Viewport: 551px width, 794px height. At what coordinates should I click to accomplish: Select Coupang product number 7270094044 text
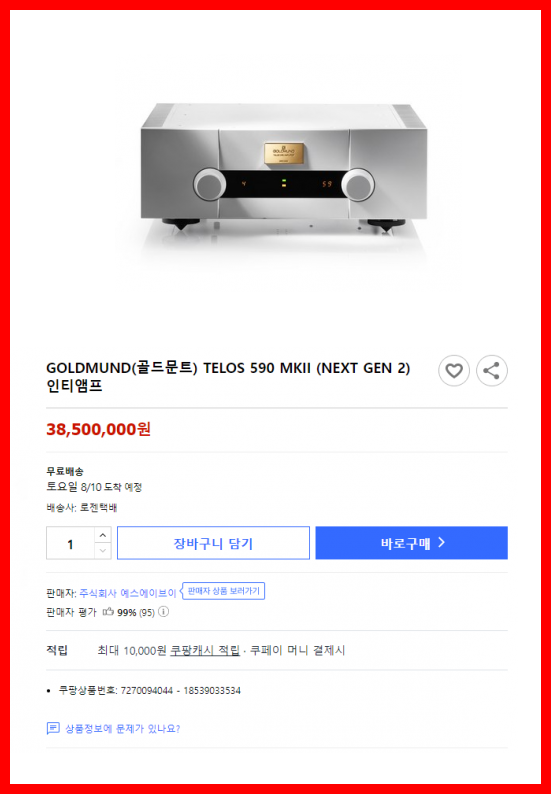(147, 691)
